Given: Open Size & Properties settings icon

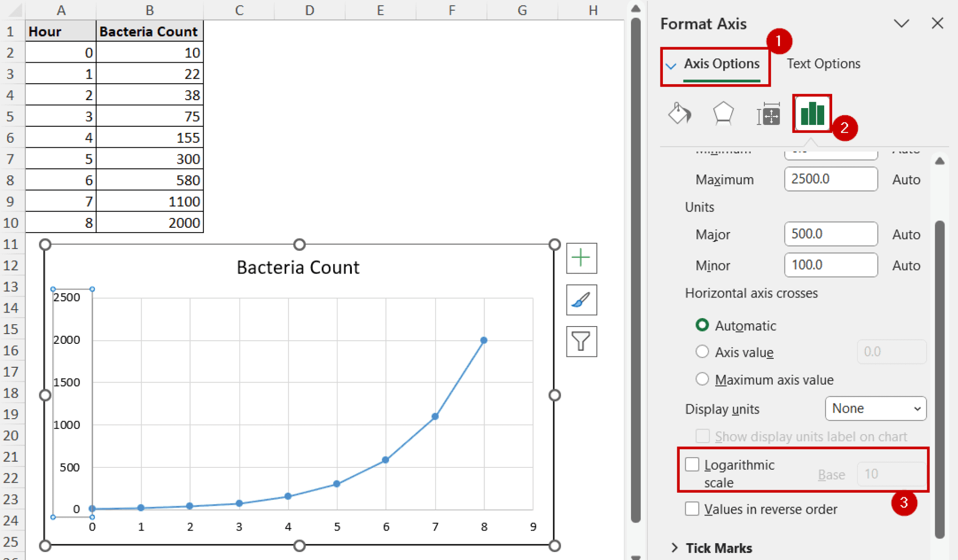Looking at the screenshot, I should tap(768, 113).
